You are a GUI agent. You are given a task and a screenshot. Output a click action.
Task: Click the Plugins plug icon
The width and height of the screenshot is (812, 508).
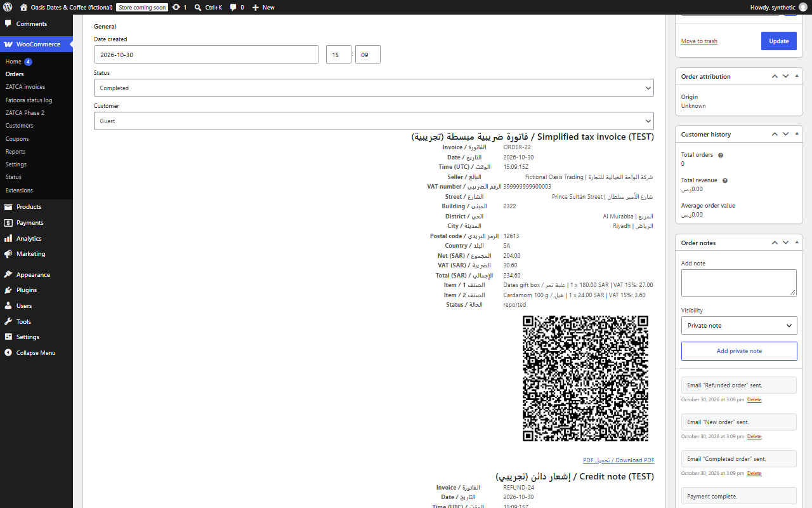click(8, 290)
